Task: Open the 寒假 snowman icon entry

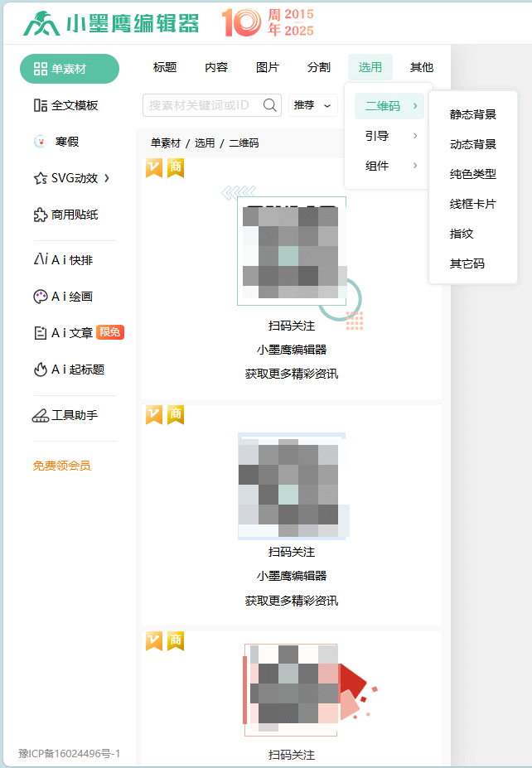Action: pyautogui.click(x=40, y=142)
